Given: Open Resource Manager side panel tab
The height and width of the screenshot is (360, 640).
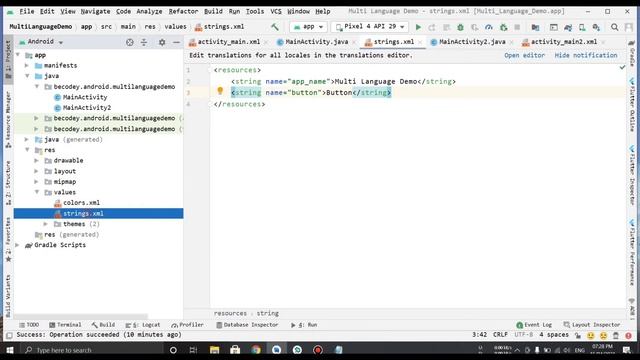Looking at the screenshot, I should [x=8, y=120].
